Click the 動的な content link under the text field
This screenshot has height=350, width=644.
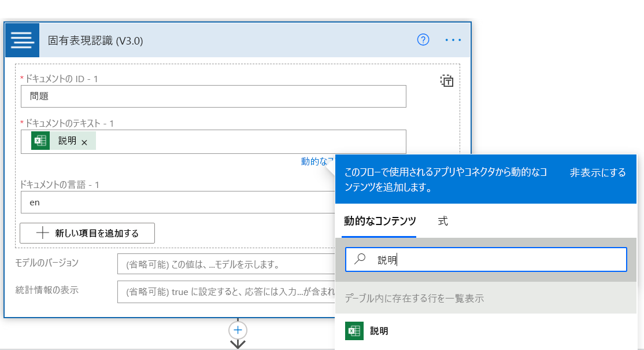click(317, 161)
